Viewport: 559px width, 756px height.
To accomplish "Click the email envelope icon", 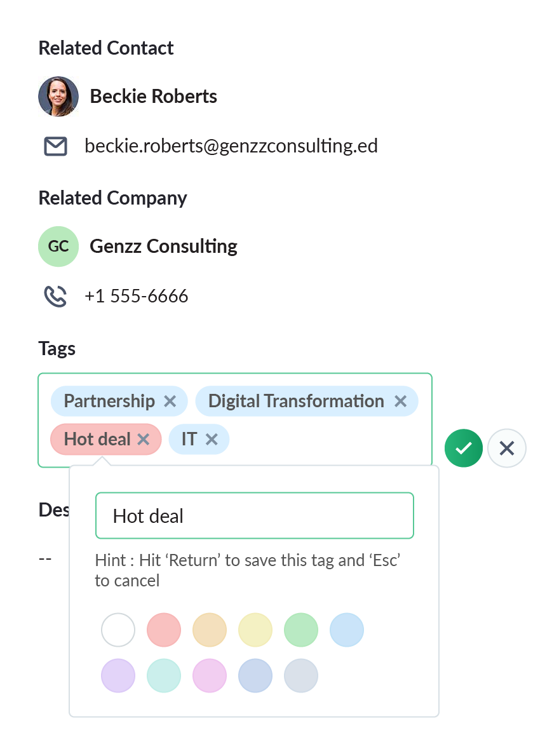I will 55,147.
